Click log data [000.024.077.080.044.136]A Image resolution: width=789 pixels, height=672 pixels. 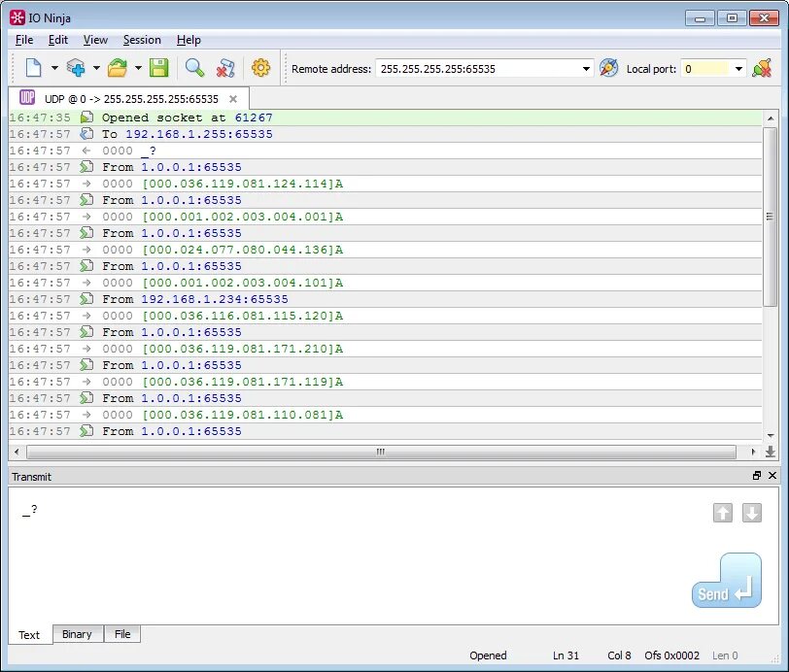243,250
